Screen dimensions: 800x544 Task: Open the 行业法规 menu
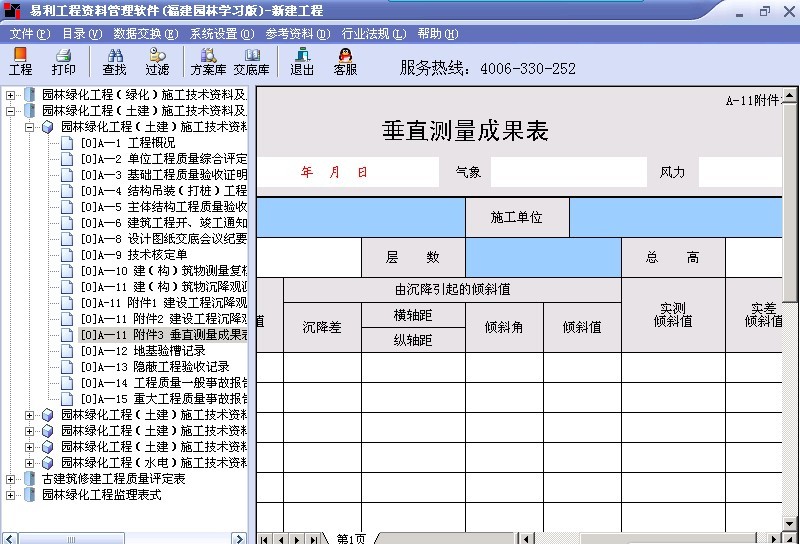373,33
